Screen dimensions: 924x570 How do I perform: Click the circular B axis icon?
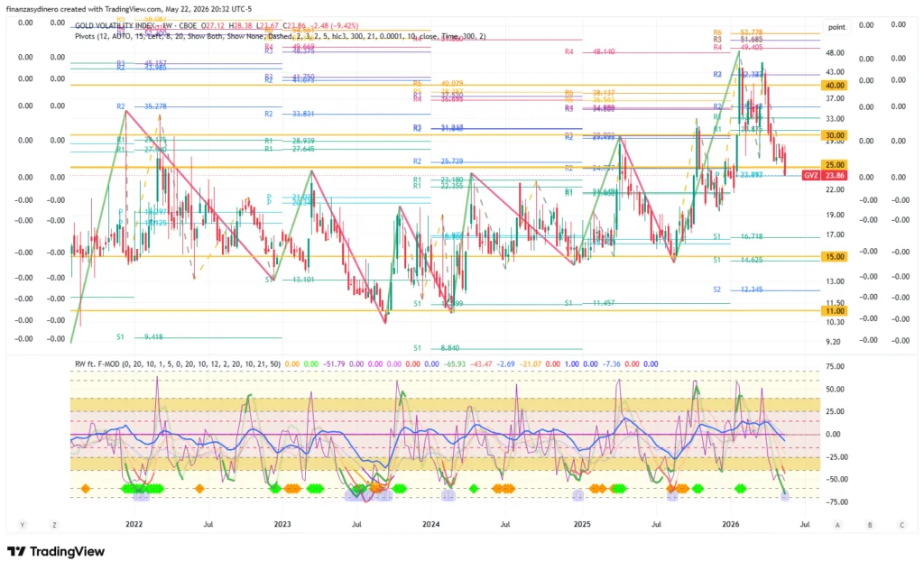coord(870,525)
